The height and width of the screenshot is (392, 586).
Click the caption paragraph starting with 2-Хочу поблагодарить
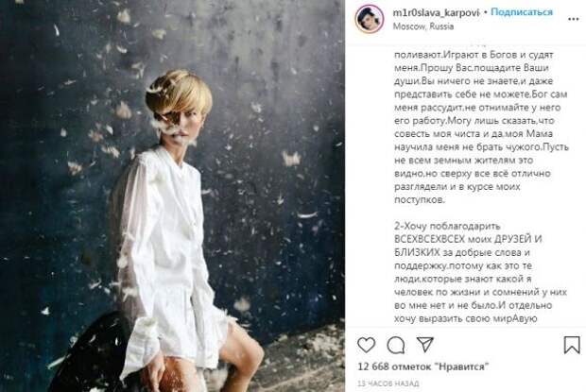[x=480, y=272]
